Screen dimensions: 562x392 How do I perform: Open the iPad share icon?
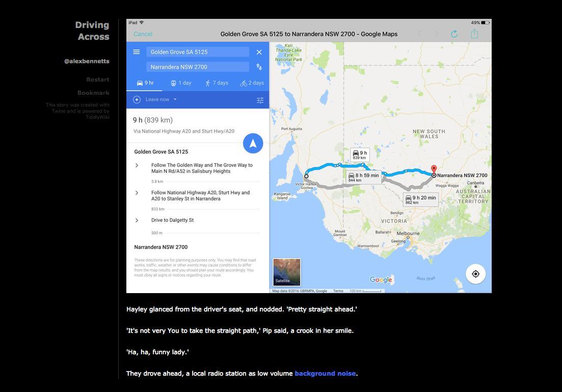(474, 34)
